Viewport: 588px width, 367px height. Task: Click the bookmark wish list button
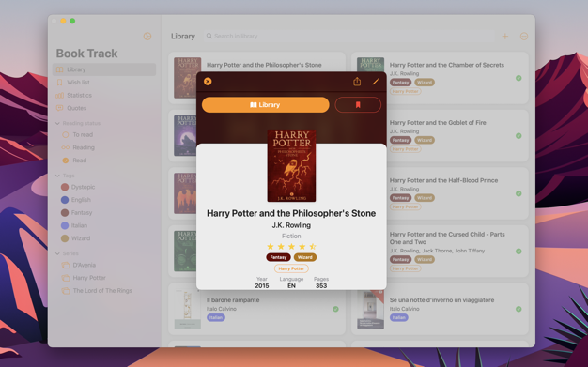tap(358, 105)
